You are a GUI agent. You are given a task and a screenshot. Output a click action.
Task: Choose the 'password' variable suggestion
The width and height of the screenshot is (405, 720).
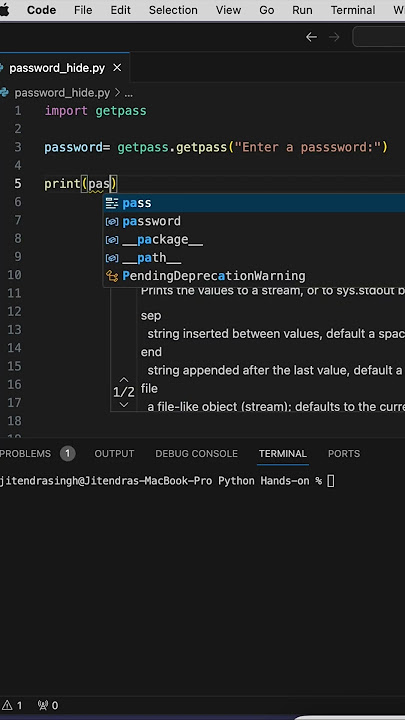pos(254,221)
